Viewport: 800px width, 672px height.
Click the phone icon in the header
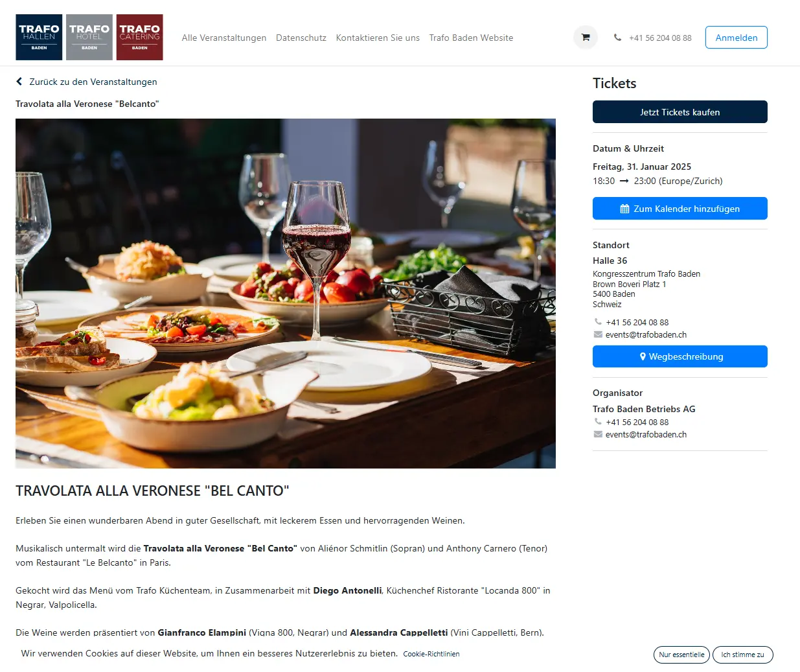click(617, 38)
